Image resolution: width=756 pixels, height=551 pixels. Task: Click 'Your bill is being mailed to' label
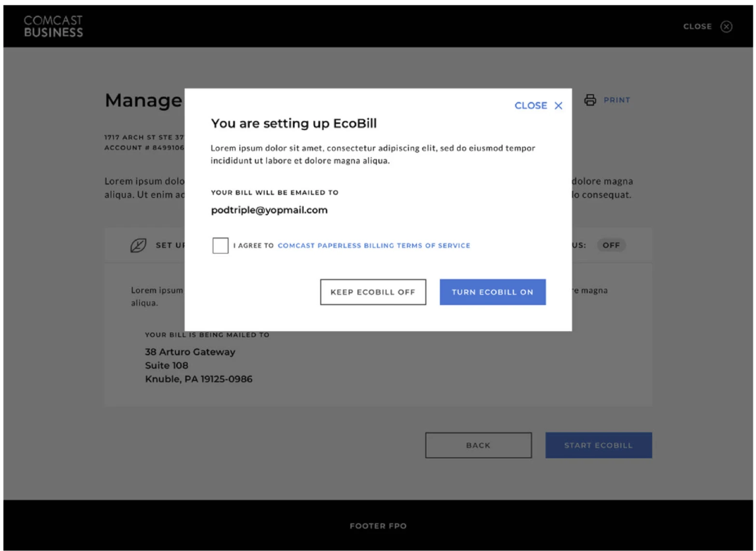click(207, 334)
